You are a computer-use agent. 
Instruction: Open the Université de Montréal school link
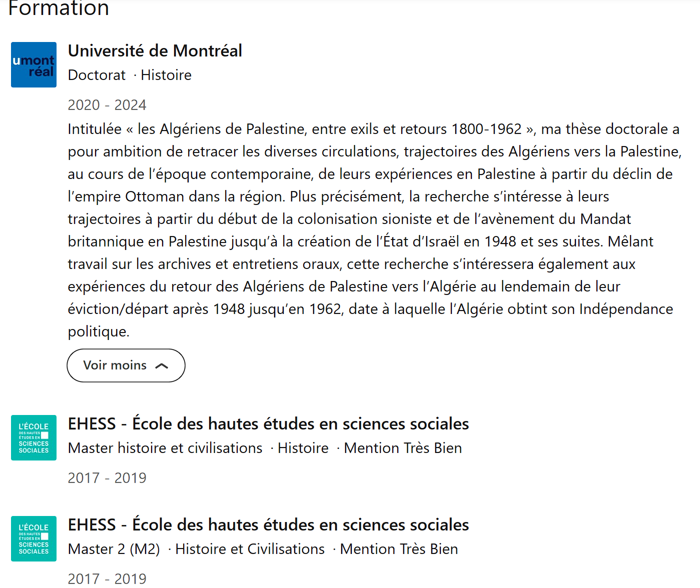(155, 50)
